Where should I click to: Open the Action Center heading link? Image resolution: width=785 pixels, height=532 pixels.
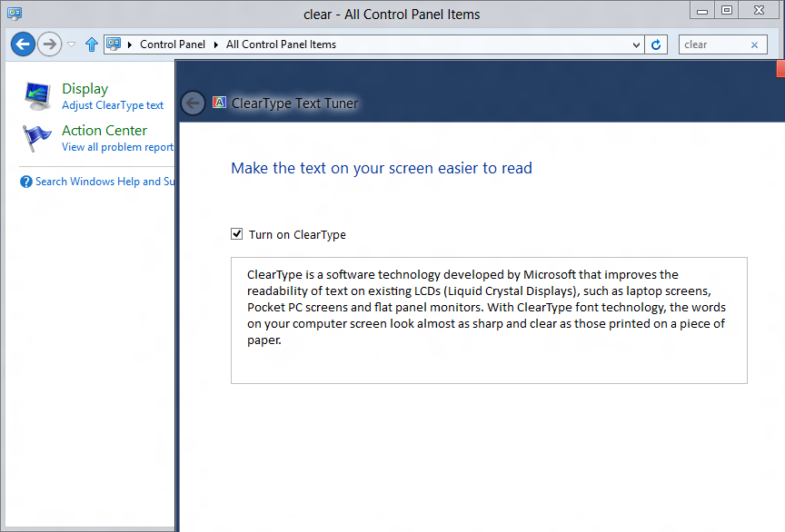[x=104, y=131]
